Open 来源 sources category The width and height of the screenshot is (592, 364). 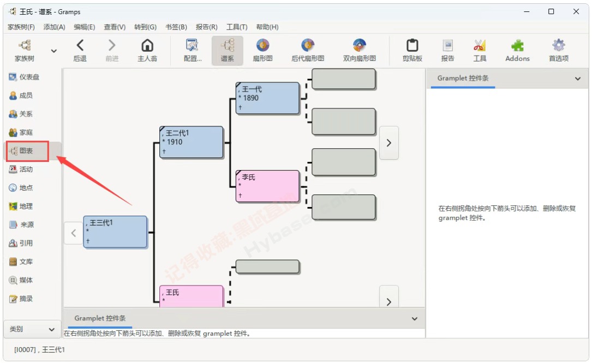(x=21, y=225)
